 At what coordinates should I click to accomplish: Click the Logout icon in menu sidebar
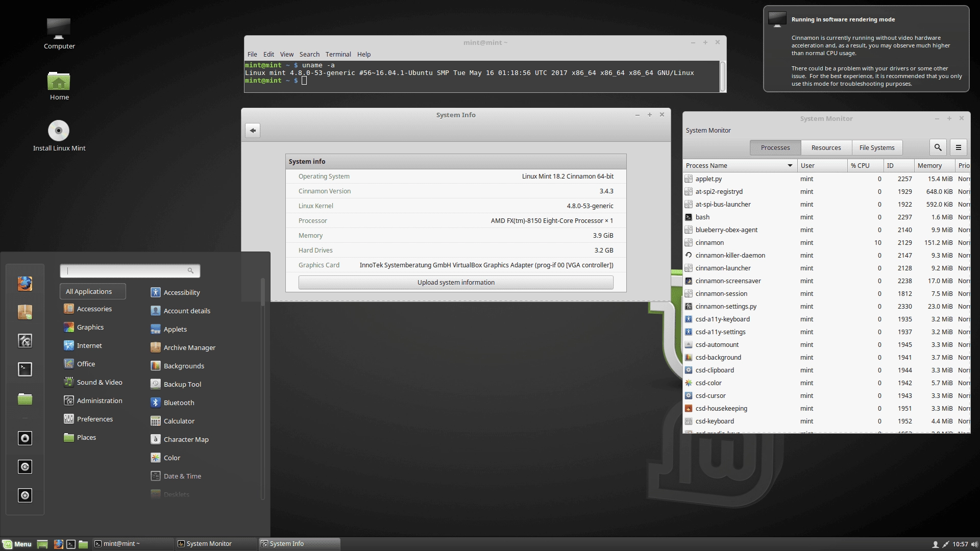pyautogui.click(x=25, y=467)
